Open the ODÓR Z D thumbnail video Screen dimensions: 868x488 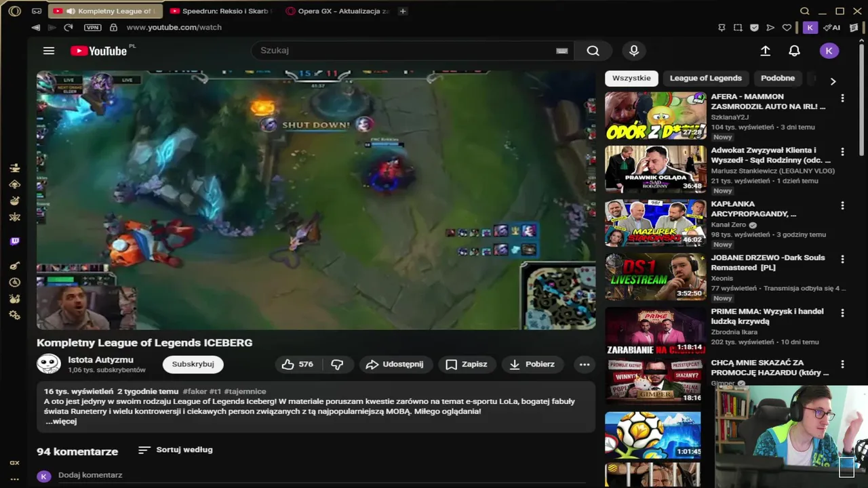[x=656, y=116]
